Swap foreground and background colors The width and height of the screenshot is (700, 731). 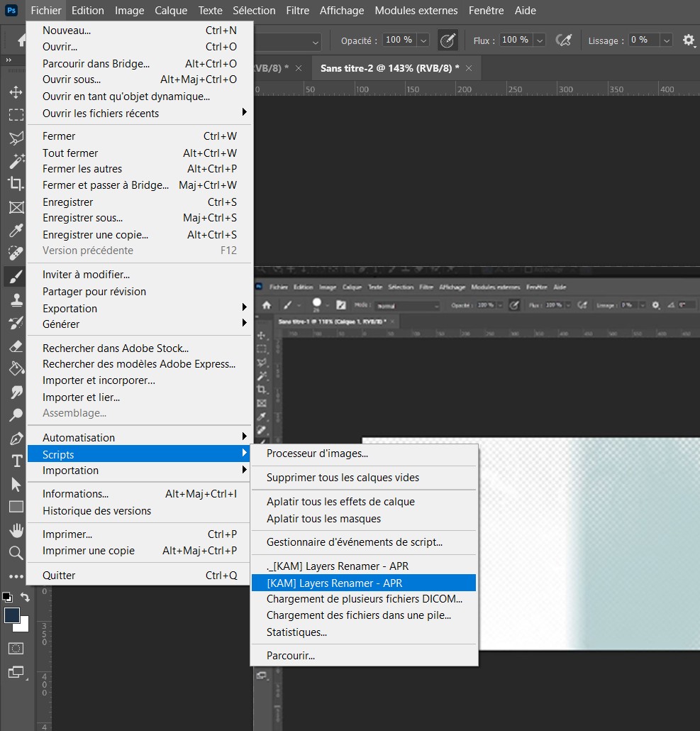coord(25,597)
